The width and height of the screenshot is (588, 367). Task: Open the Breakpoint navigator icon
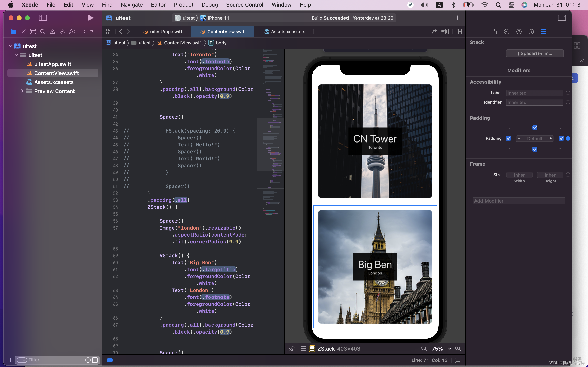point(82,31)
